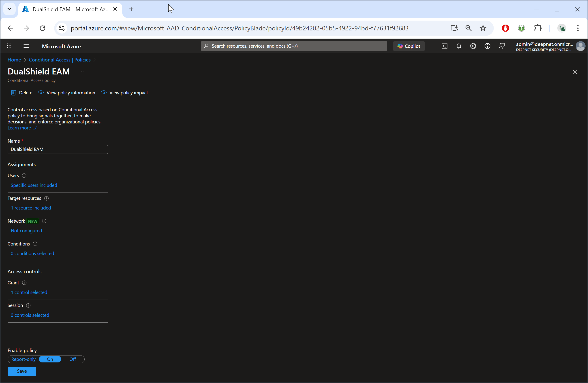Set Enable policy to On
Viewport: 588px width, 383px height.
tap(50, 359)
